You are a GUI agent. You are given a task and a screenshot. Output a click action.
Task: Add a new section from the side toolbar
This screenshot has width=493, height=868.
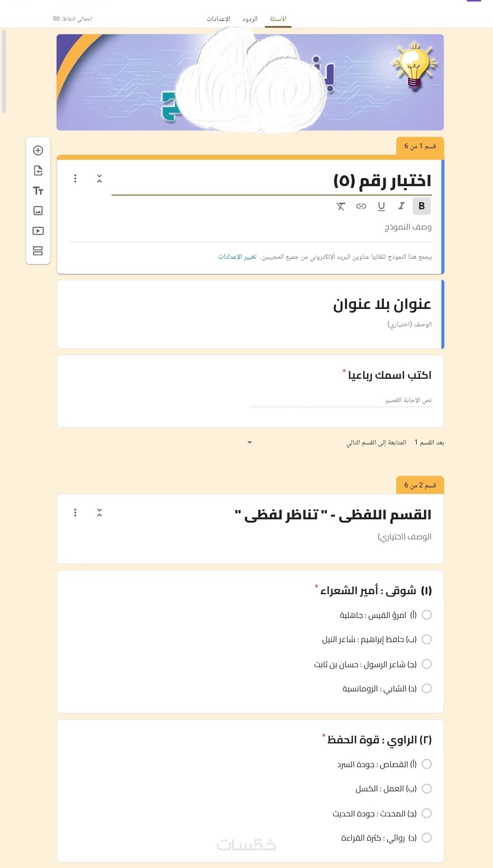(x=38, y=251)
